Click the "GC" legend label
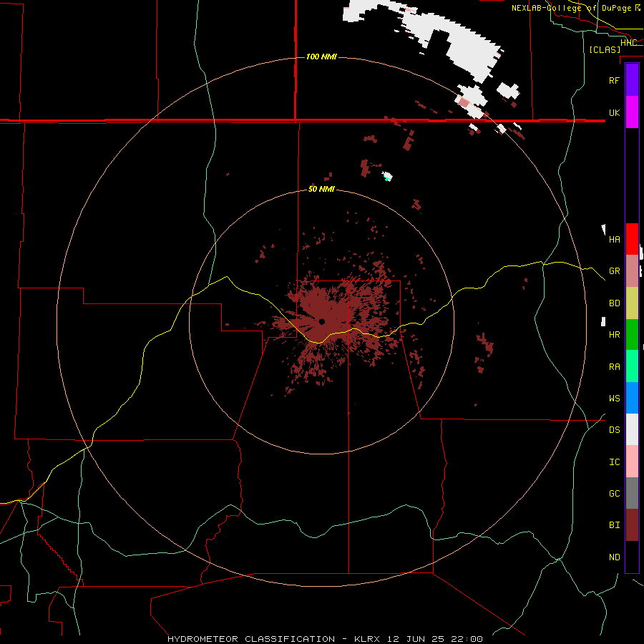This screenshot has width=644, height=644. click(x=614, y=494)
